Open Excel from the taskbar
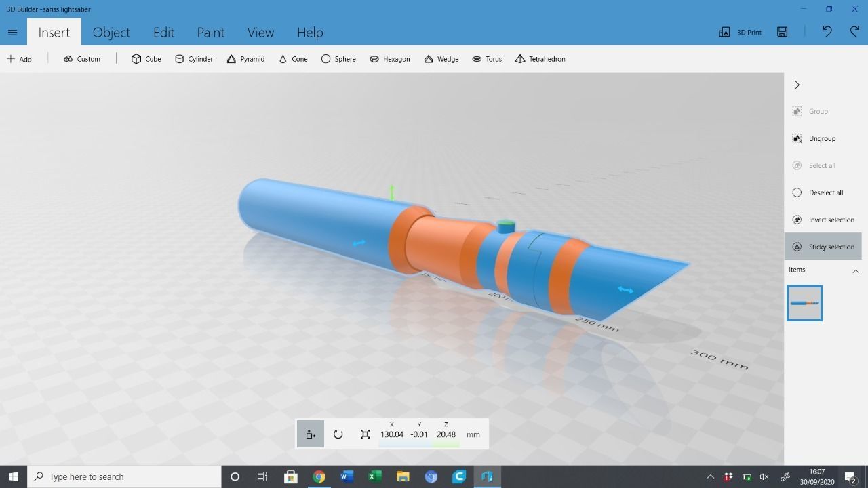 374,476
